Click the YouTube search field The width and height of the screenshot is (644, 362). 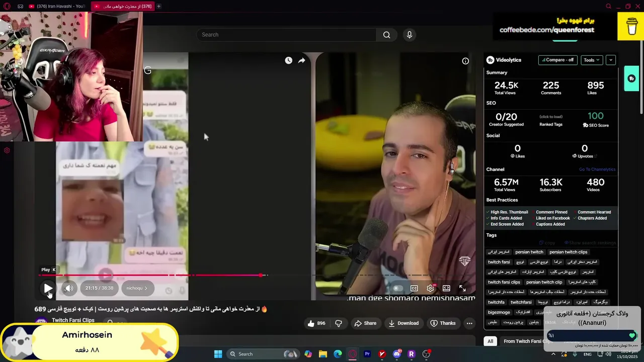click(286, 35)
